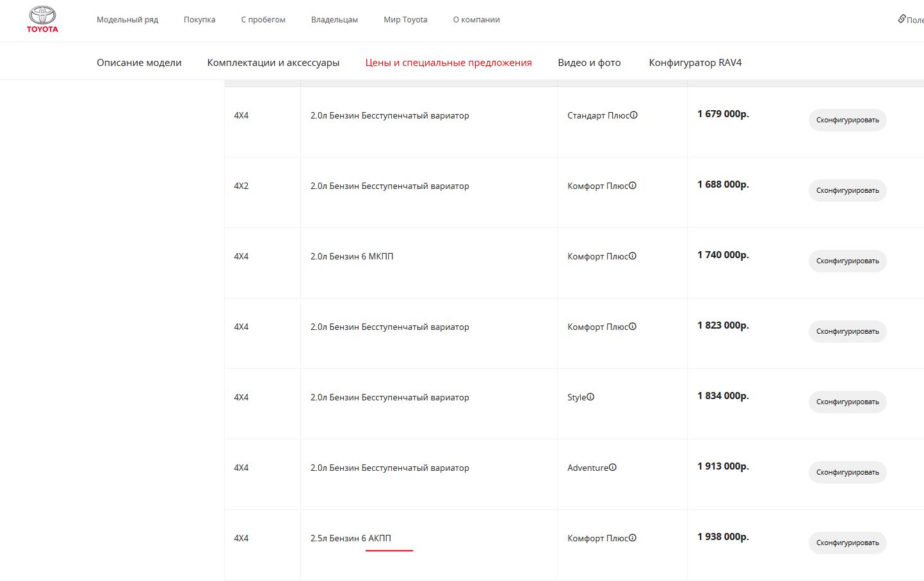Switch to Видео и фото tab

[x=589, y=63]
